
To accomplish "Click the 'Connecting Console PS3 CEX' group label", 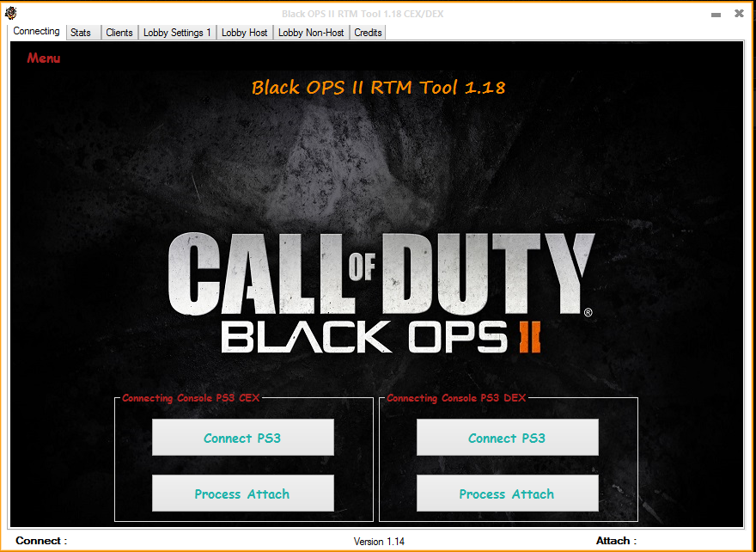I will click(191, 398).
